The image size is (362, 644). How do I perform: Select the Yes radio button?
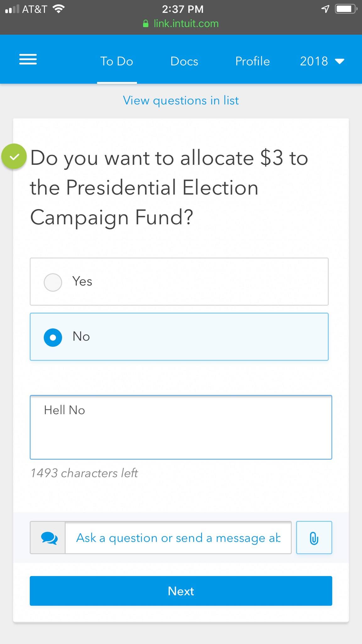pos(53,282)
